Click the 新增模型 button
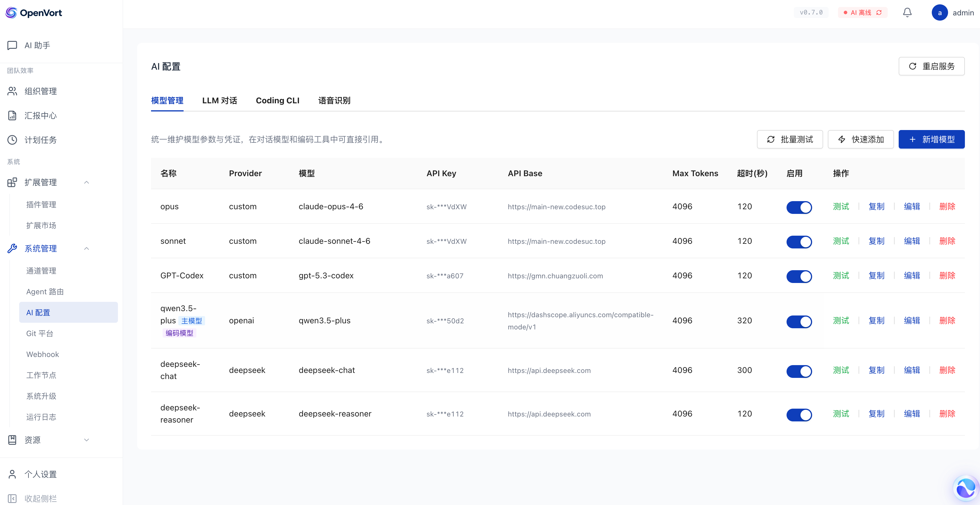Image resolution: width=980 pixels, height=505 pixels. [931, 139]
